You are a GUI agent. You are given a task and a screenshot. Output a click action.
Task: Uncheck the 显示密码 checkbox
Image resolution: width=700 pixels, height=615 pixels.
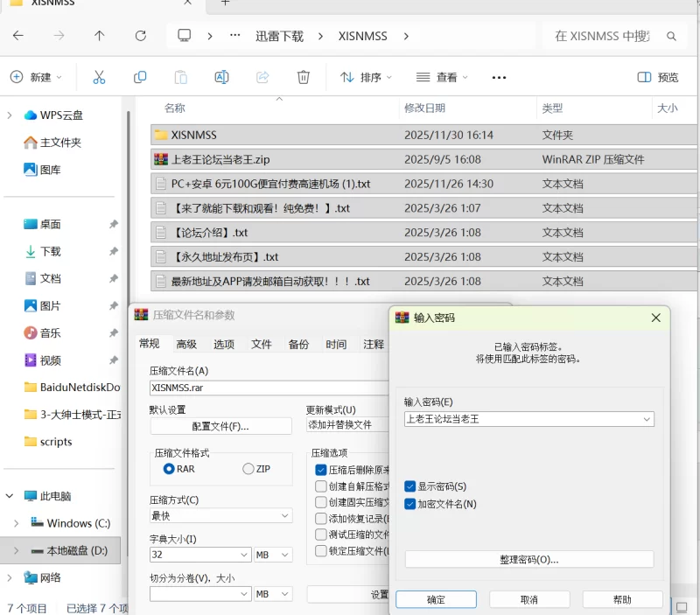pyautogui.click(x=410, y=486)
